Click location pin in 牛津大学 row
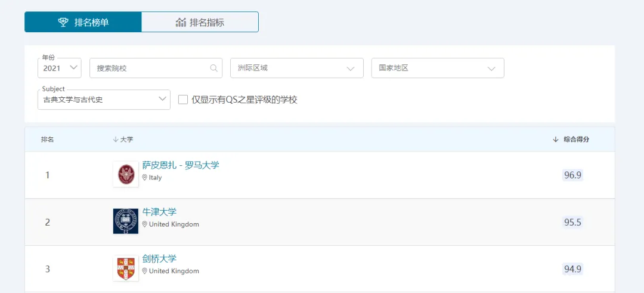This screenshot has width=644, height=293. coord(144,224)
